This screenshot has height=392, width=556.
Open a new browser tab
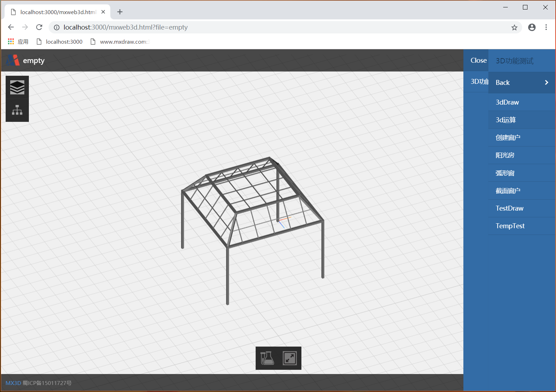click(x=120, y=12)
